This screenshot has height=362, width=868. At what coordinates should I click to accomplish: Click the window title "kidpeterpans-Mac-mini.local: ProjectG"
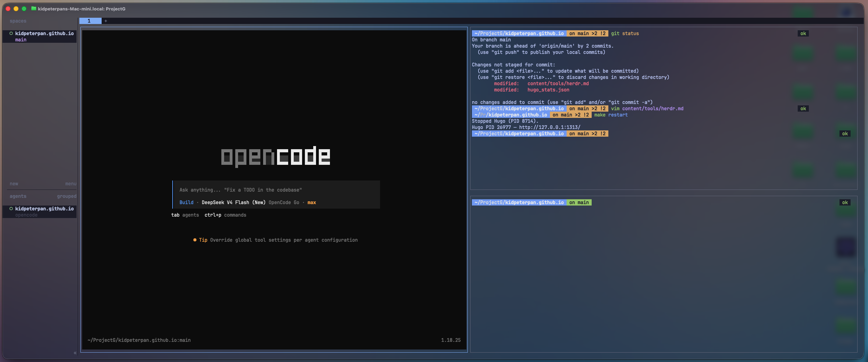coord(82,9)
